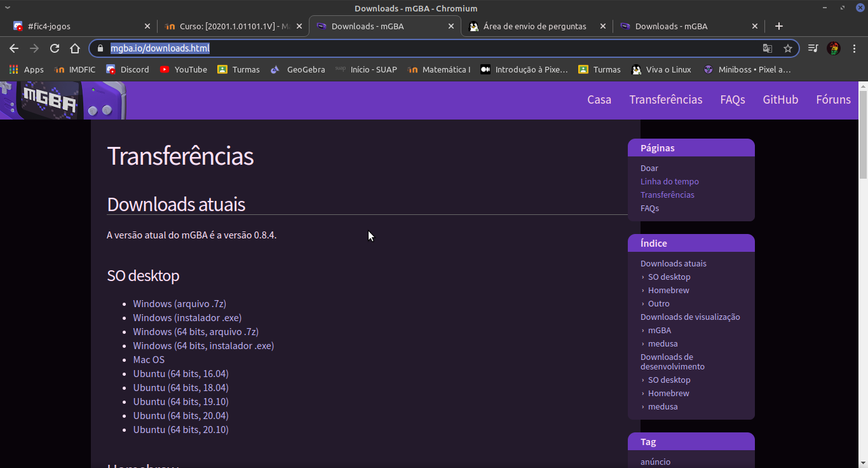868x468 pixels.
Task: Open Casa in the site navigation
Action: 599,100
